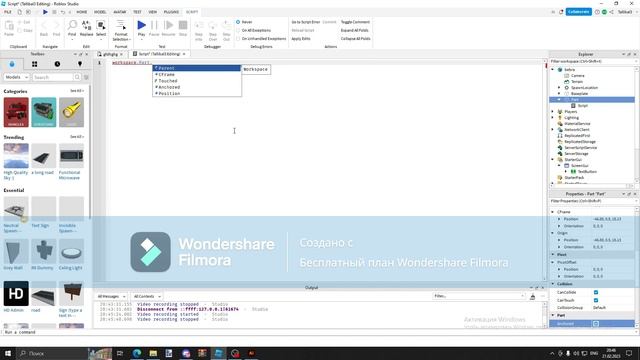The image size is (640, 360).
Task: Click the Resume icon in the Test group
Action: click(168, 25)
